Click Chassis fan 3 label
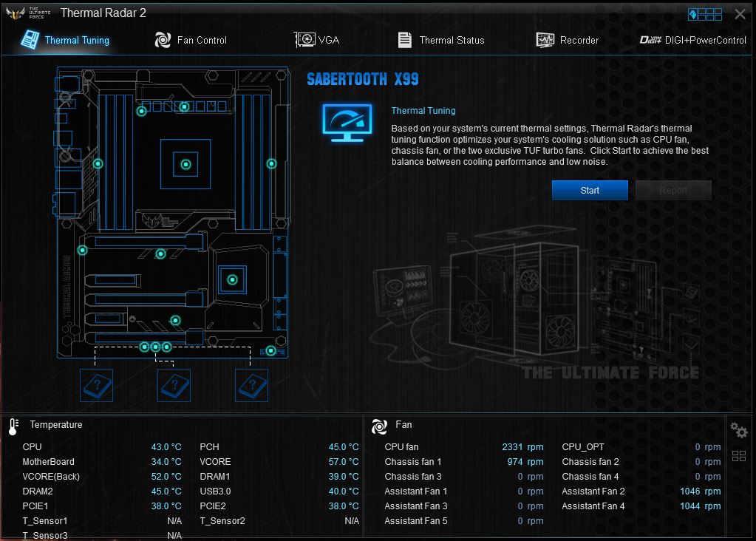The width and height of the screenshot is (756, 541). pyautogui.click(x=412, y=477)
